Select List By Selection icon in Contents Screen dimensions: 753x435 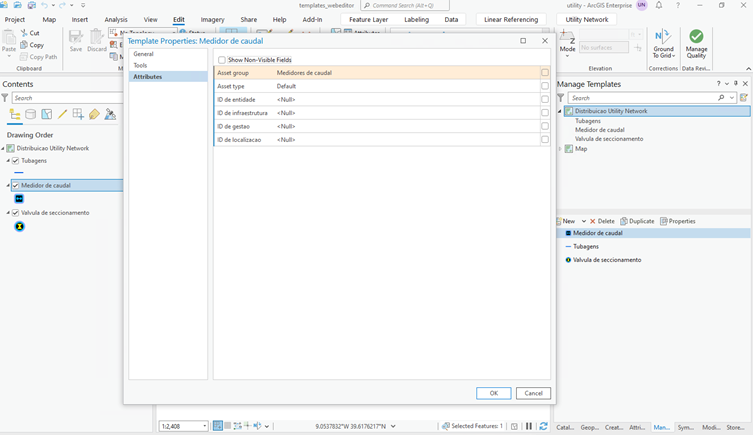coord(47,114)
